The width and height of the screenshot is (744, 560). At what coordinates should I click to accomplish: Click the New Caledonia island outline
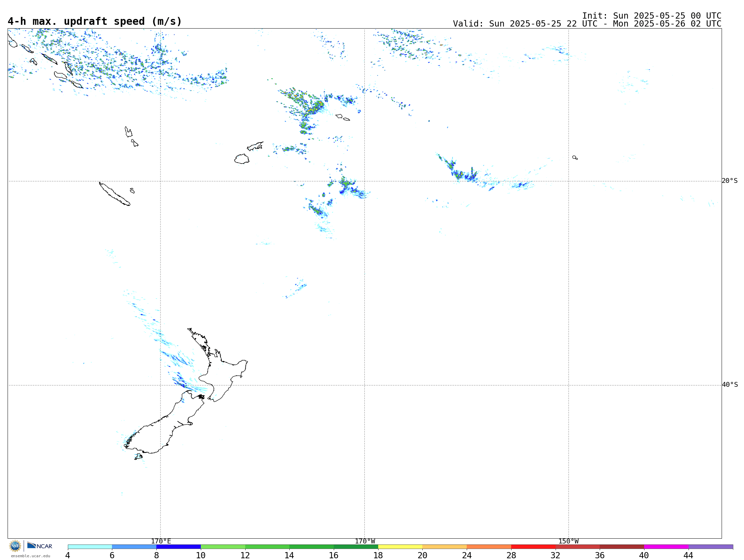[114, 194]
